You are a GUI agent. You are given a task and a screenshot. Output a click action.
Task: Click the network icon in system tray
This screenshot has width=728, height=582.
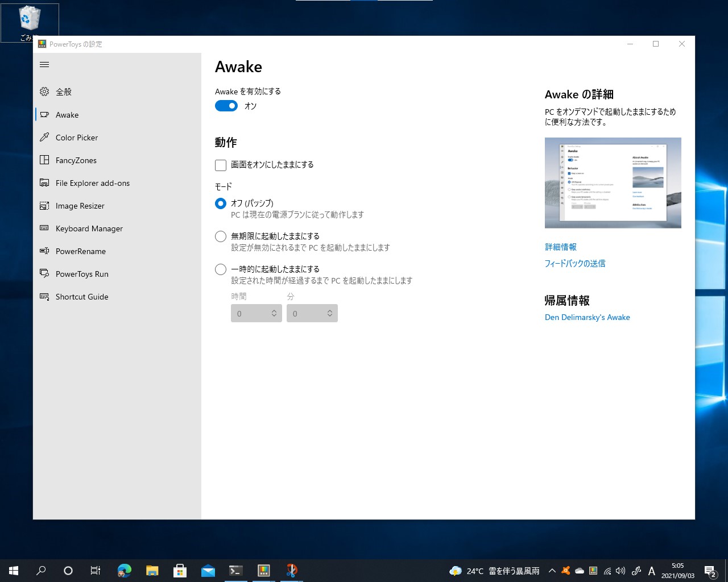click(607, 571)
